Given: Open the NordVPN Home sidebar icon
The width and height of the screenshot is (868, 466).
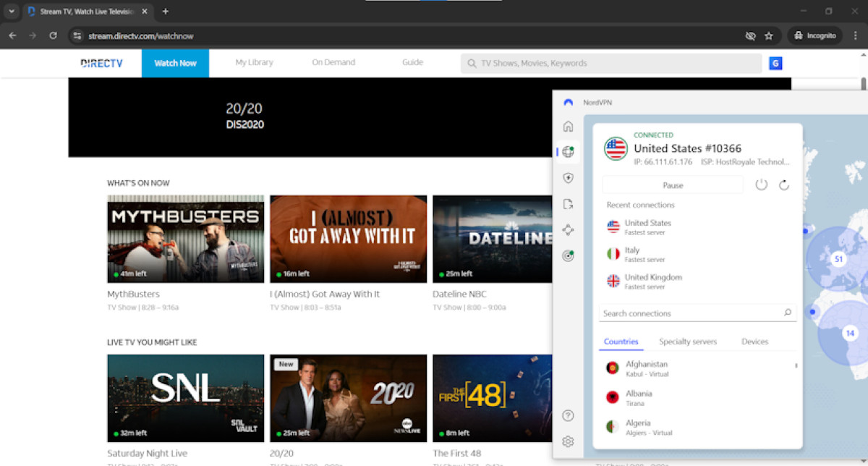Looking at the screenshot, I should pos(569,126).
